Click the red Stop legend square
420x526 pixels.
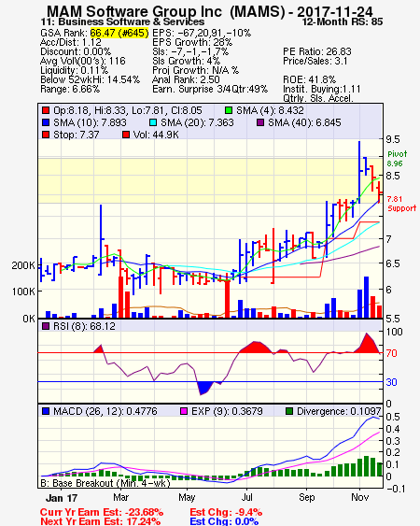pyautogui.click(x=46, y=135)
